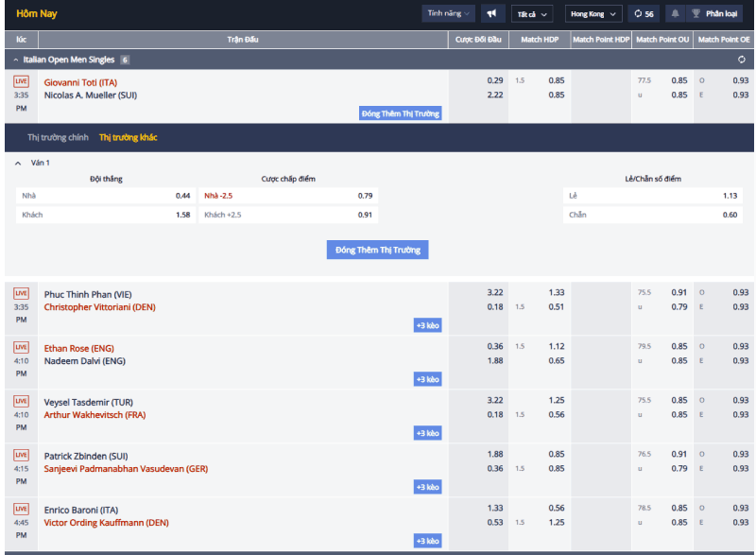Viewport: 756px width, 555px height.
Task: Select Chẵn odds 0.60
Action: (x=653, y=215)
